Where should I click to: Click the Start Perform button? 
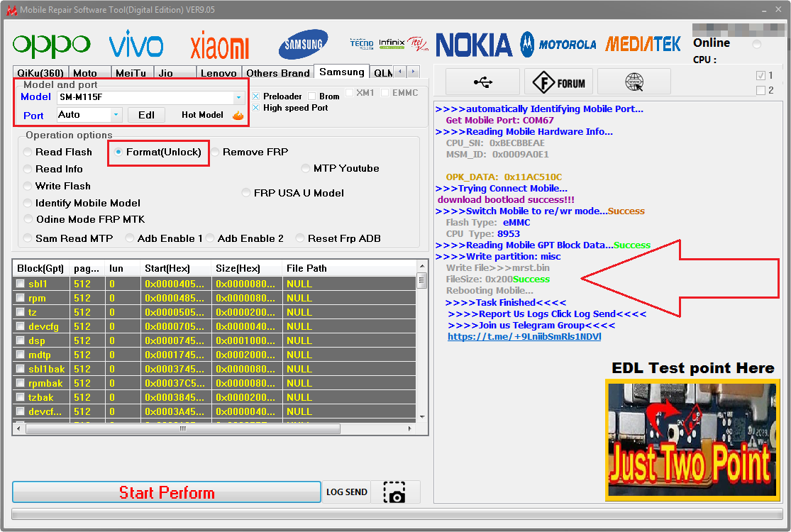point(167,492)
